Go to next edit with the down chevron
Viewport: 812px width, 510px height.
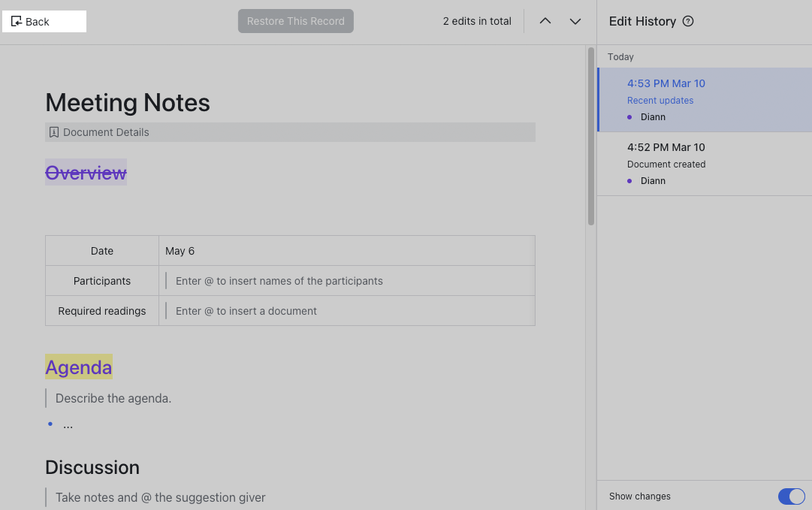pyautogui.click(x=575, y=21)
